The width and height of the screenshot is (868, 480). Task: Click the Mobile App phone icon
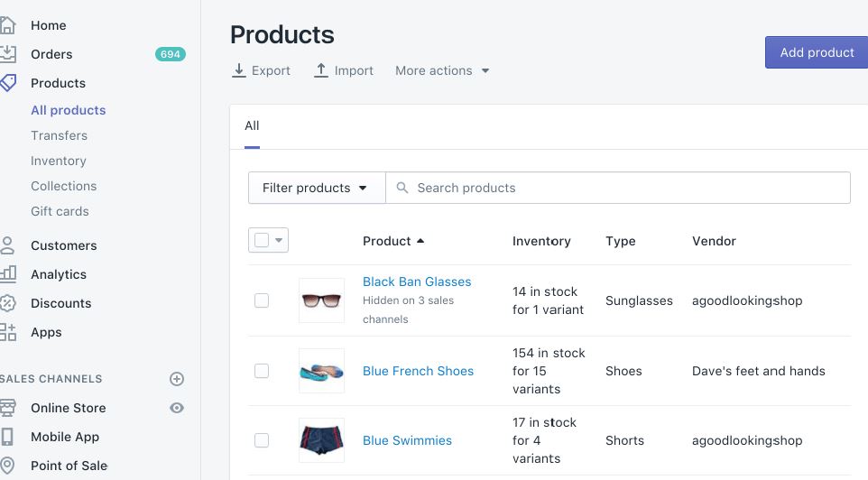(7, 437)
